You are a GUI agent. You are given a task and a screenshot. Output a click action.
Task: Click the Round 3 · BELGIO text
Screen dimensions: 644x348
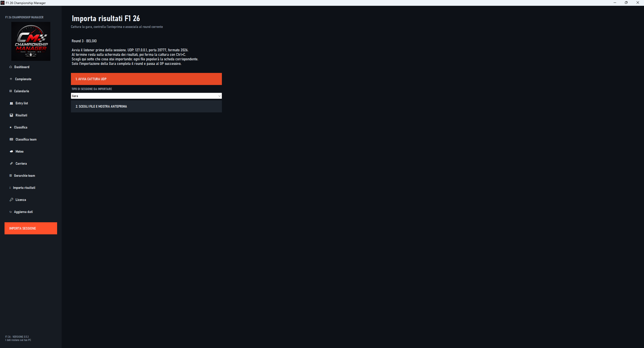pyautogui.click(x=84, y=41)
